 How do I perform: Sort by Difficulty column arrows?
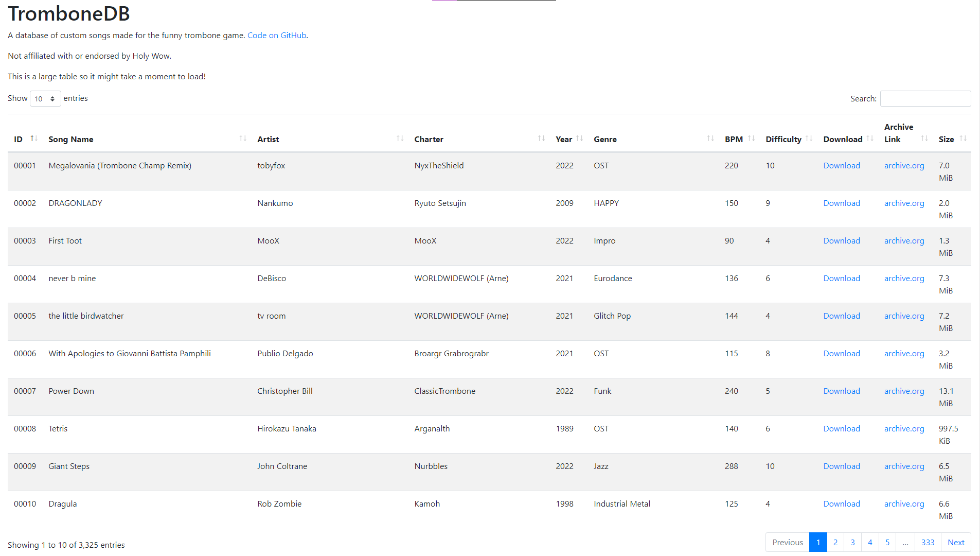point(809,138)
